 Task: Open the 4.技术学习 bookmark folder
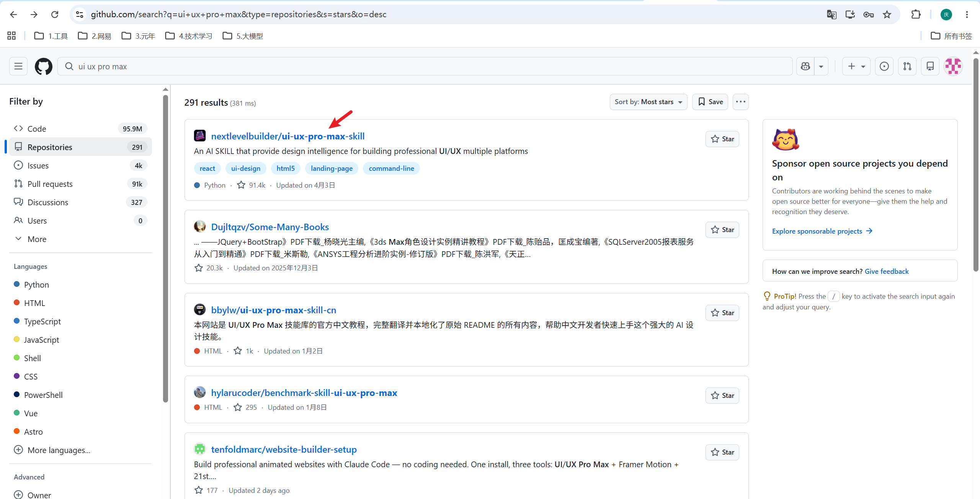(189, 36)
